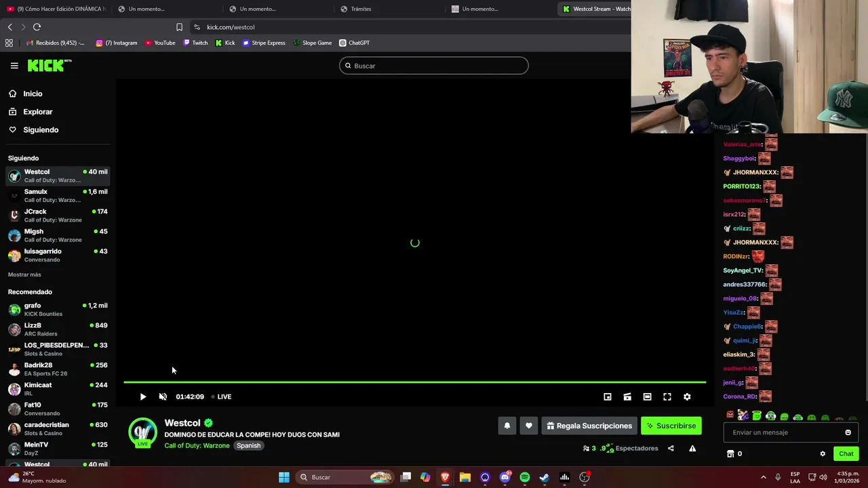Viewport: 868px width, 488px height.
Task: Jump to LIVE position
Action: tap(221, 396)
